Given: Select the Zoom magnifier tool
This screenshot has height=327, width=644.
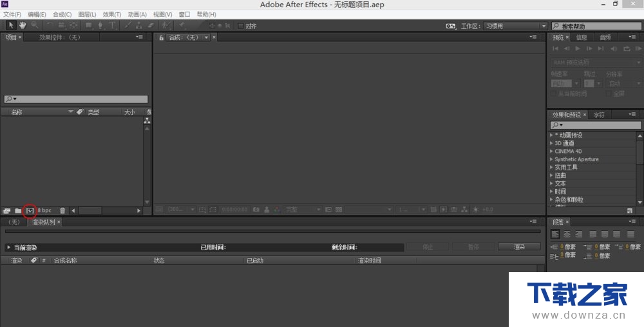Looking at the screenshot, I should pyautogui.click(x=35, y=26).
